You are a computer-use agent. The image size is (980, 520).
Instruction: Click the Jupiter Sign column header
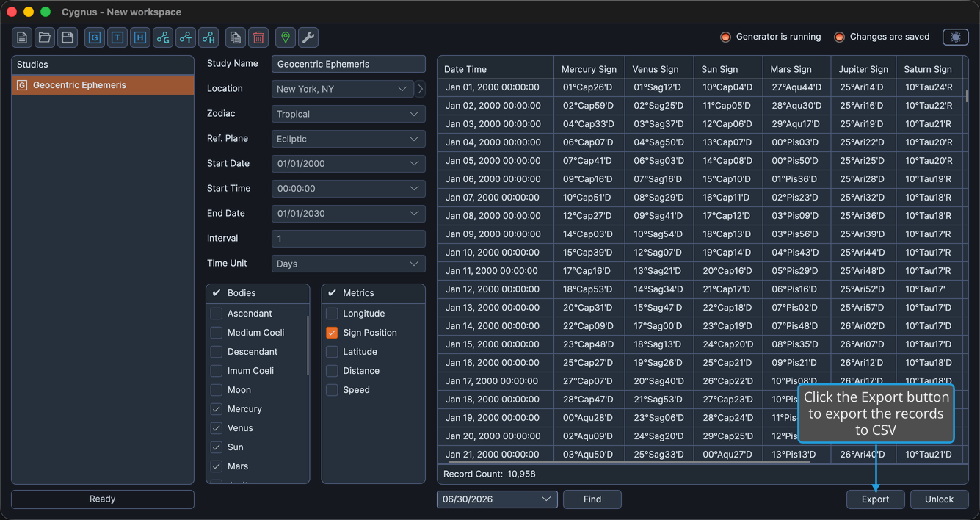(x=863, y=69)
